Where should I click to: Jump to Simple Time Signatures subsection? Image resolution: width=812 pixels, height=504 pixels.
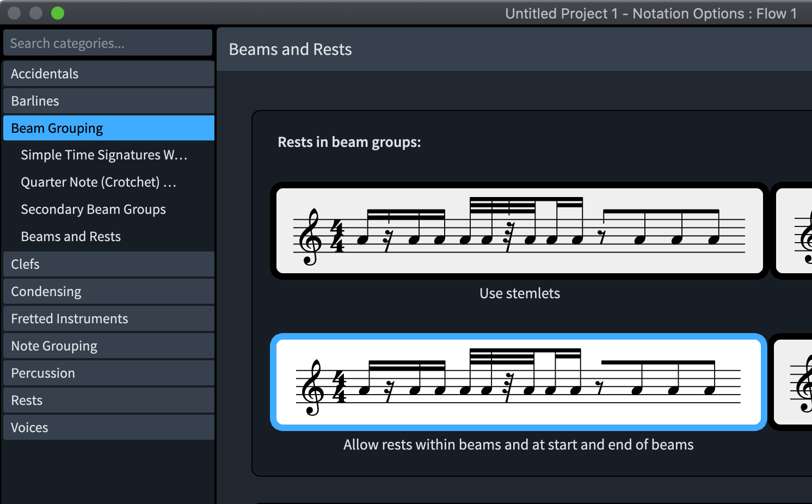[x=104, y=155]
